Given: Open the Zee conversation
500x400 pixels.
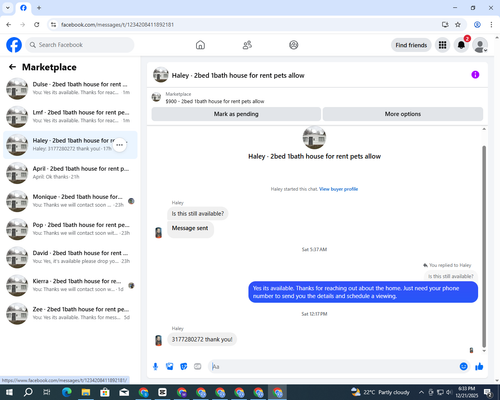Looking at the screenshot, I should coord(70,313).
